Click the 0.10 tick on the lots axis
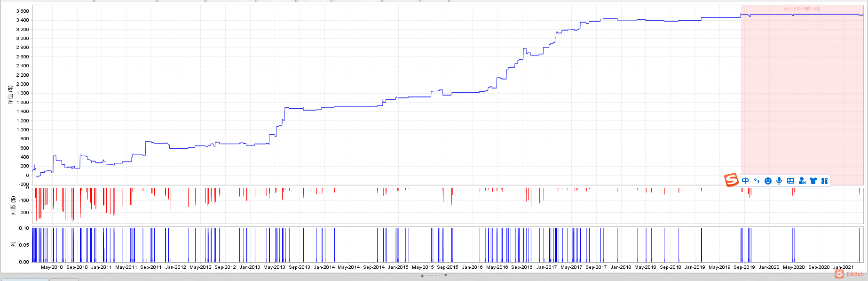 pyautogui.click(x=24, y=228)
